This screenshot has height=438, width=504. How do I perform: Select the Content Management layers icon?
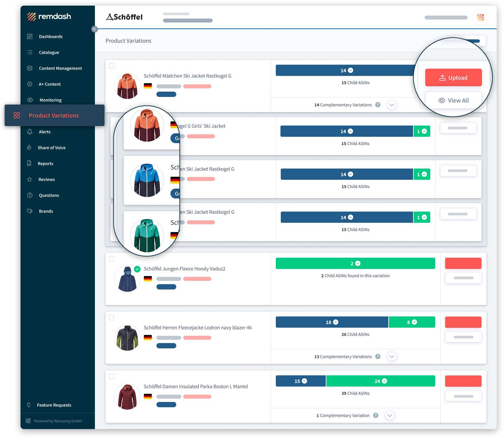(x=30, y=68)
